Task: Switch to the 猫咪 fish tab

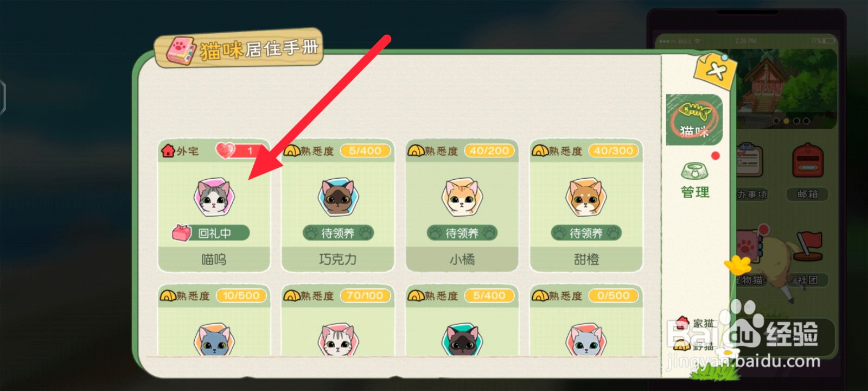Action: point(694,119)
